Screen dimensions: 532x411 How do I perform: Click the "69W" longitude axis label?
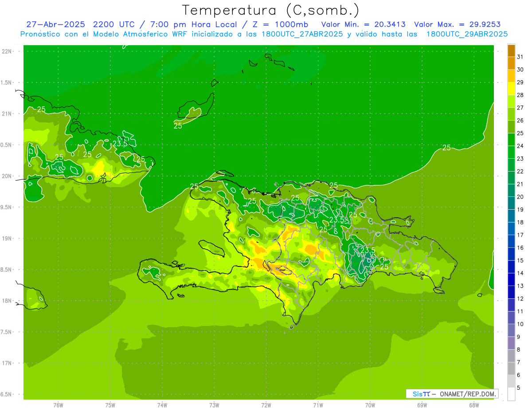pos(422,405)
